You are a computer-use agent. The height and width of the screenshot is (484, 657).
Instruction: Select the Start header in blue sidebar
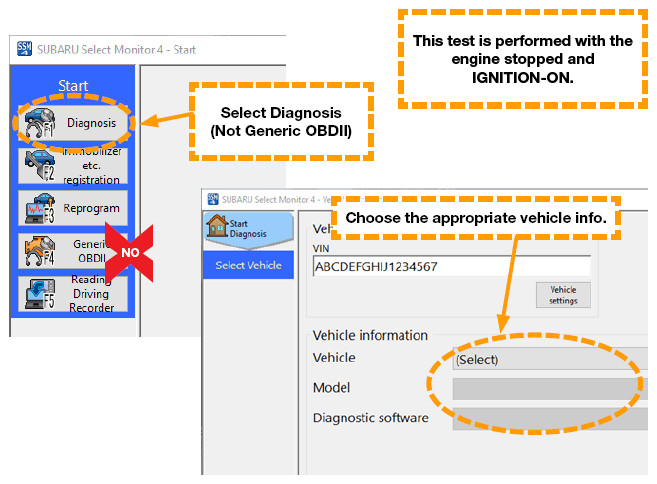tap(73, 87)
